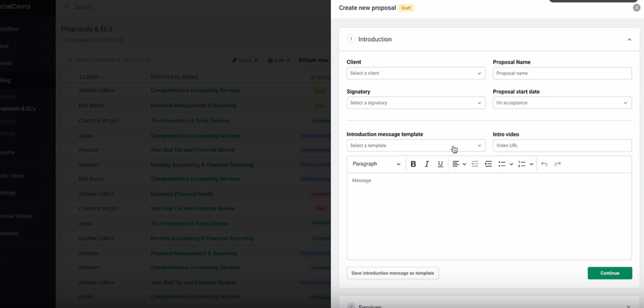Click the Proposal name input field
This screenshot has height=308, width=644.
(562, 73)
